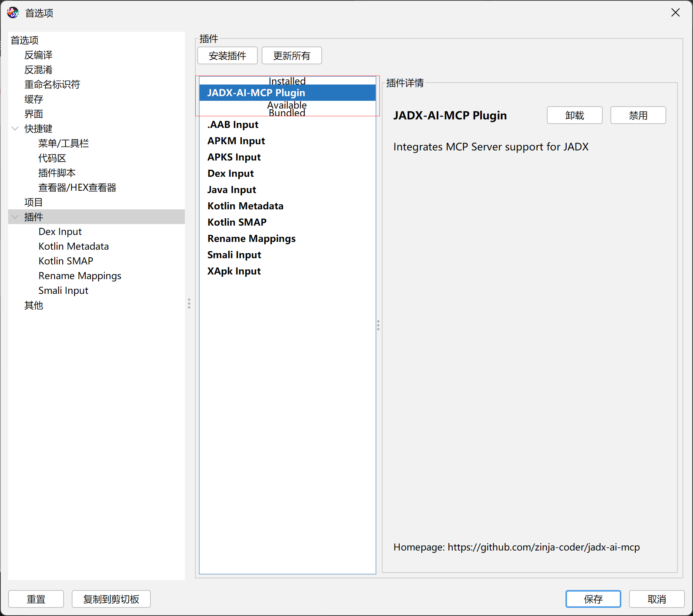Click 禁用 to disable the plugin

[x=638, y=116]
